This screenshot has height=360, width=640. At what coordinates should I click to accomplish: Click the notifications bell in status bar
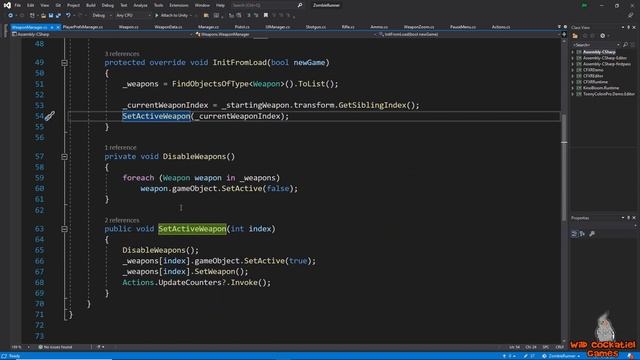point(631,356)
